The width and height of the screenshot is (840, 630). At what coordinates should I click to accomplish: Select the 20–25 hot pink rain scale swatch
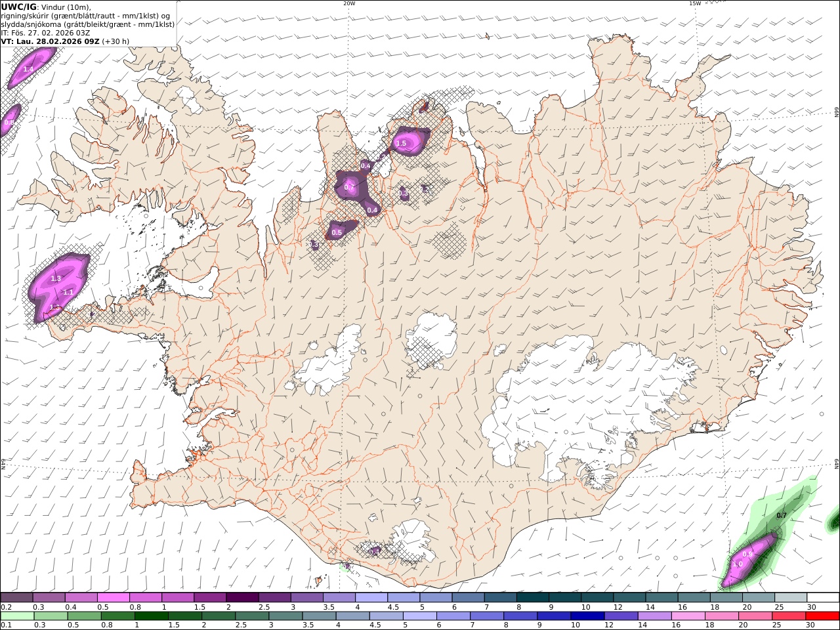click(755, 616)
